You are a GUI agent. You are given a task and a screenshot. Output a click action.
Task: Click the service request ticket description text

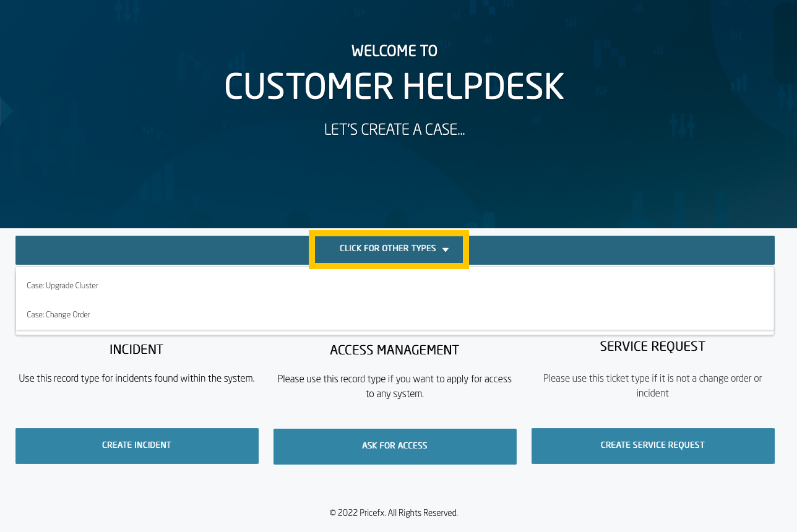[x=652, y=385]
